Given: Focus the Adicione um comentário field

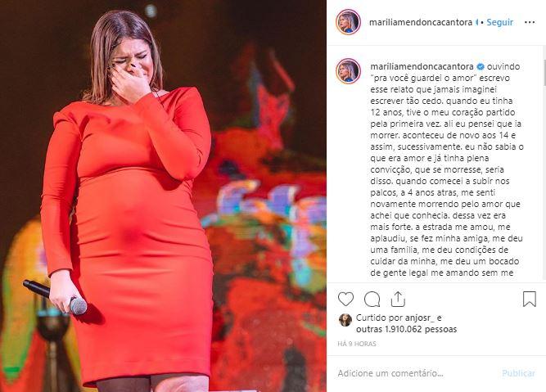Looking at the screenshot, I should (x=416, y=373).
